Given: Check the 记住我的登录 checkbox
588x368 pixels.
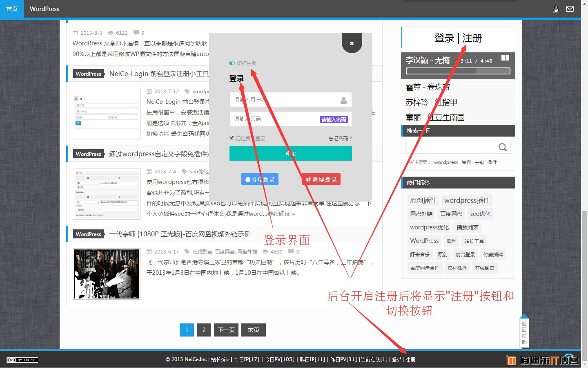Looking at the screenshot, I should [232, 138].
